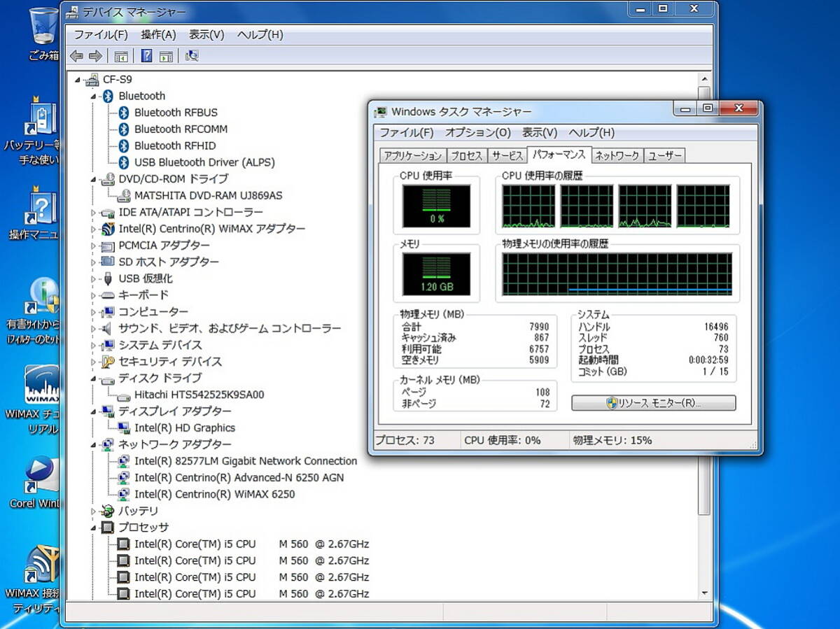Click Device Manager vertical scrollbar thumb
This screenshot has height=629, width=840.
point(705,301)
